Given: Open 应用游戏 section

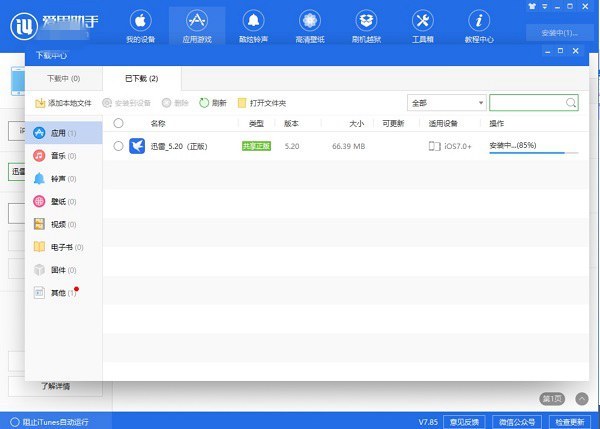Looking at the screenshot, I should click(197, 26).
